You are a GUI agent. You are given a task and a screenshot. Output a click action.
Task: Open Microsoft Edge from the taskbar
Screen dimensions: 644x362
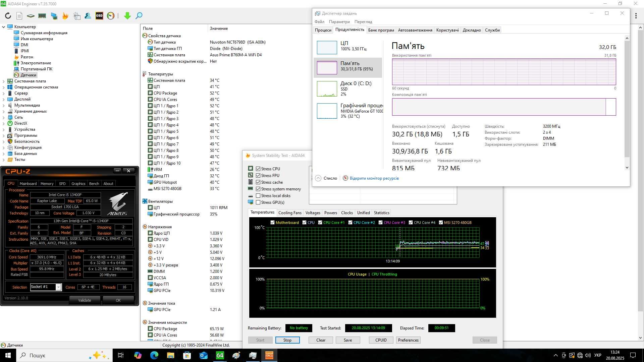154,355
